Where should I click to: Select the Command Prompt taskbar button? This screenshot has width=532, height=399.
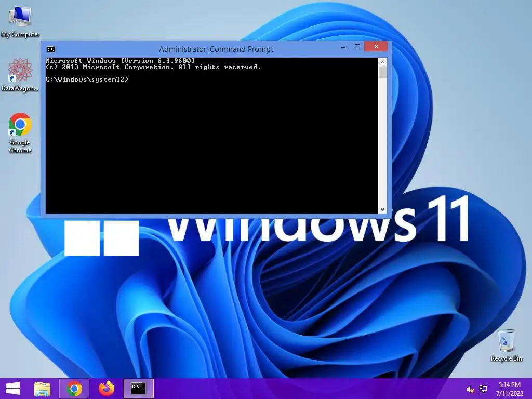pos(138,389)
